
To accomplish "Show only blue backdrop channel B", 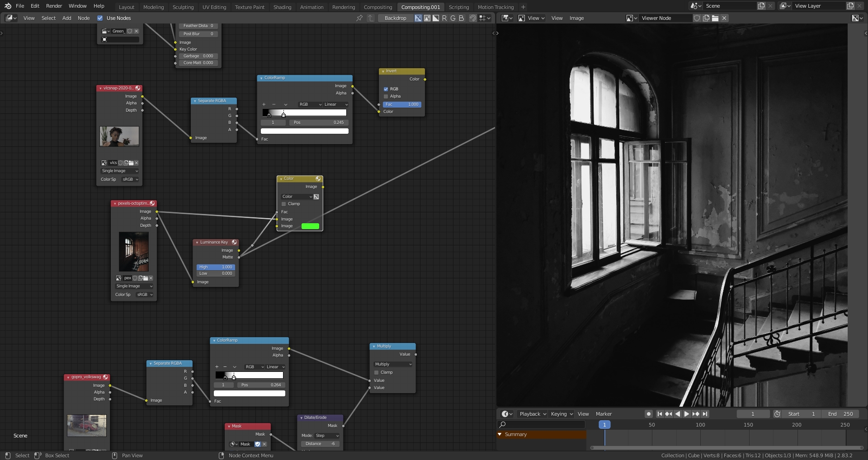I will [461, 18].
